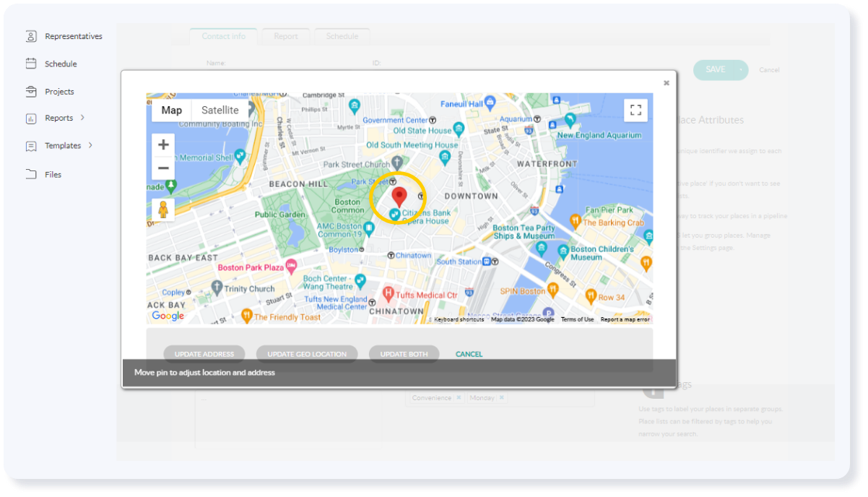Click the New England Aquarium marker icon
The height and width of the screenshot is (497, 868).
[570, 120]
